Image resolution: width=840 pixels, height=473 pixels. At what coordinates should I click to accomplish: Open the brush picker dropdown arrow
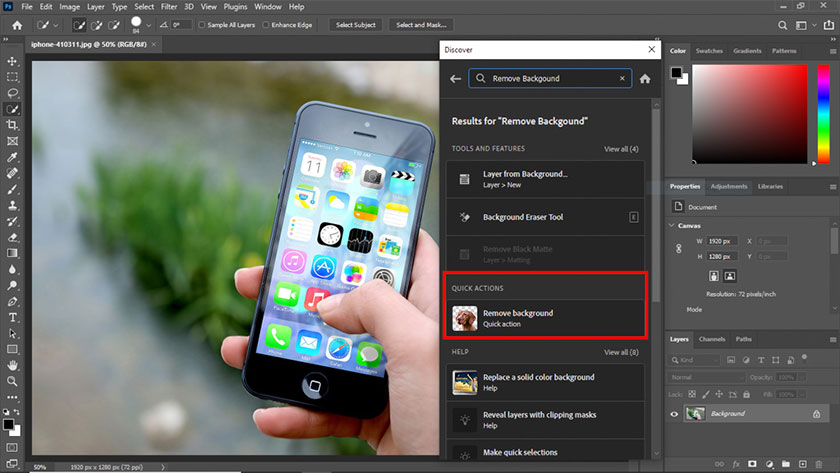click(x=148, y=25)
